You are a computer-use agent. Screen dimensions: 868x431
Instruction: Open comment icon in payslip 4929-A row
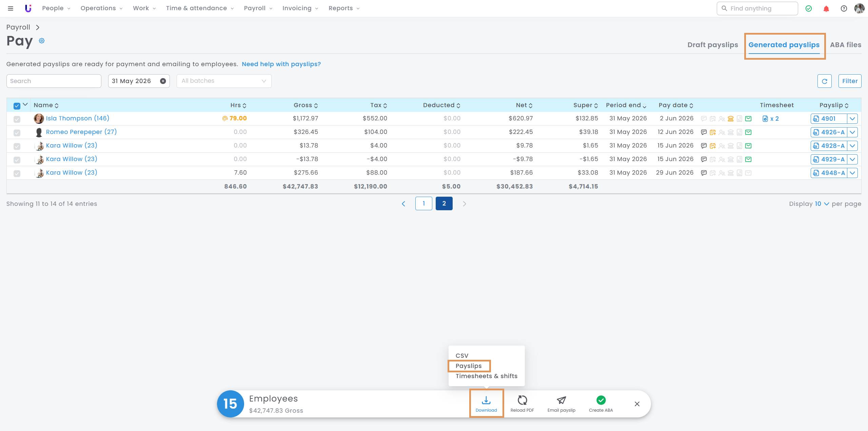point(704,159)
